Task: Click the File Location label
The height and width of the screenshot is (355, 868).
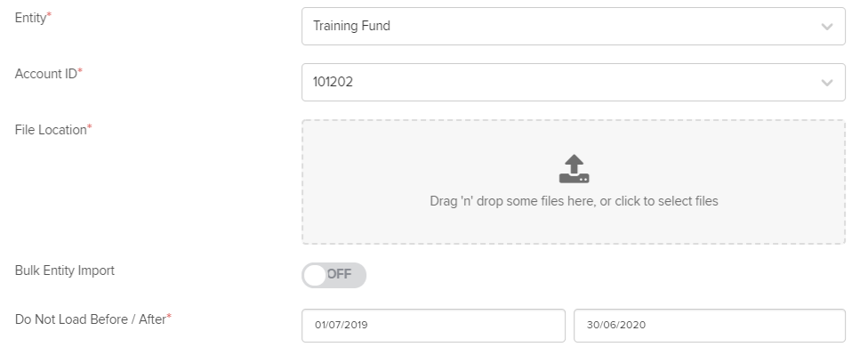Action: point(51,130)
